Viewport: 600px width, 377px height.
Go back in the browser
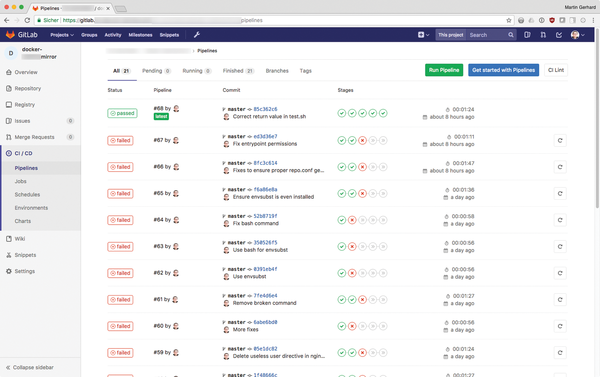point(7,20)
